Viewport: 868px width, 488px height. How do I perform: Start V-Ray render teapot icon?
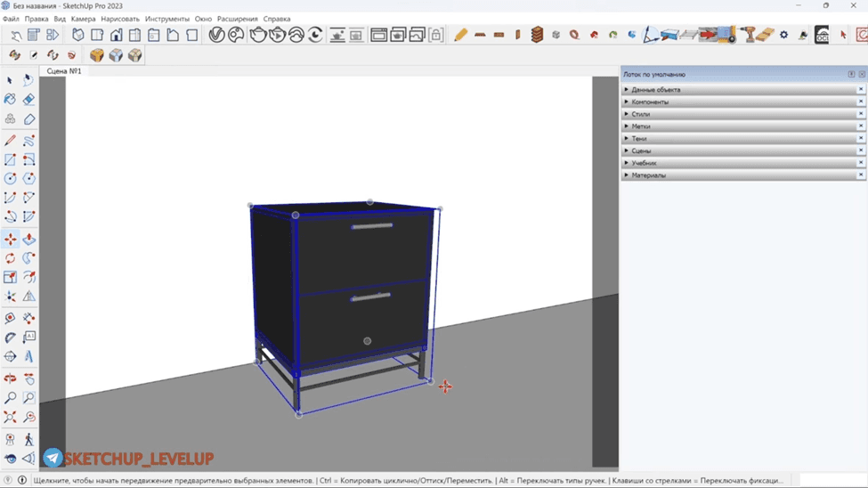[x=258, y=35]
